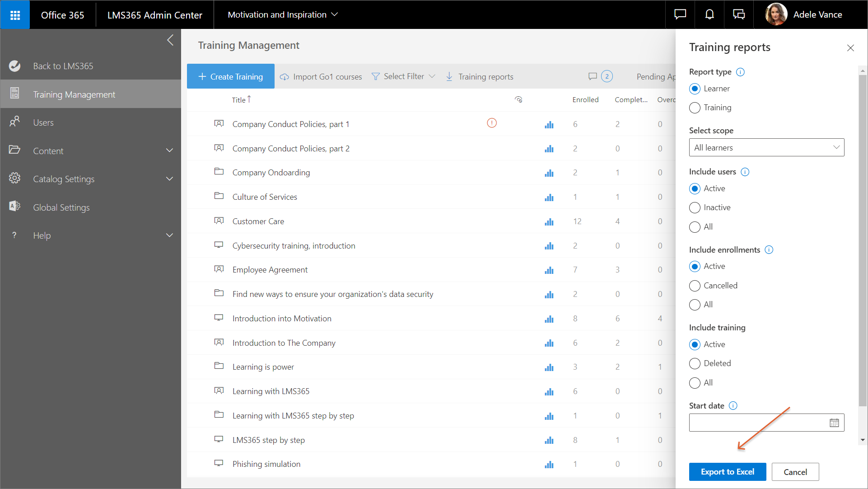
Task: Click statistics icon for Introduction into Motivation
Action: tap(549, 319)
